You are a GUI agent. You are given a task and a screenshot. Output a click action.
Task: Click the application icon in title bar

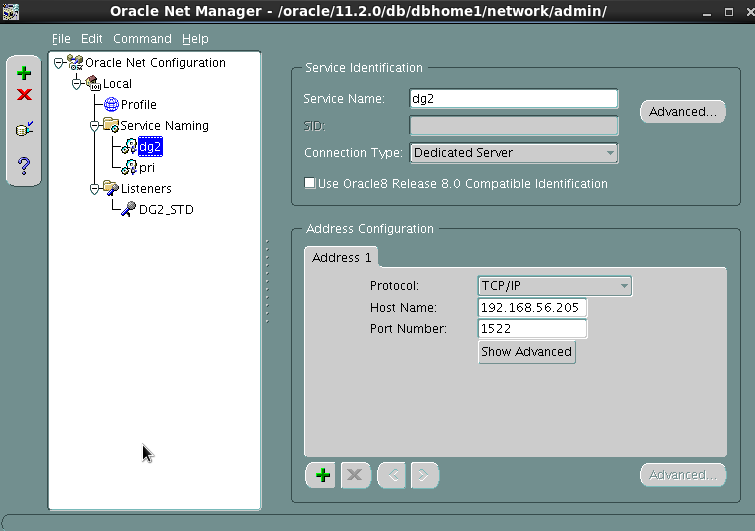(10, 11)
